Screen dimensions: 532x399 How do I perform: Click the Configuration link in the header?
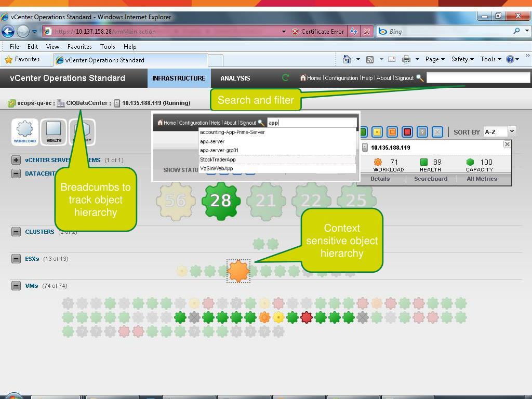[341, 78]
